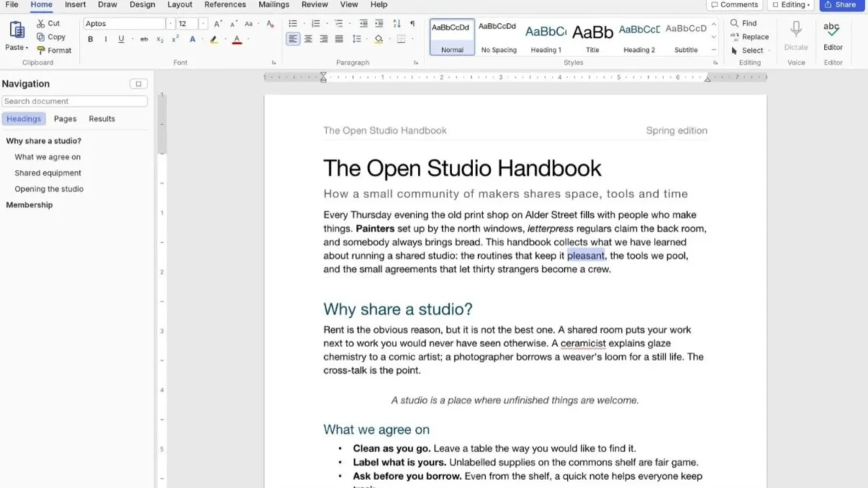Open Paragraph dialog launcher
Screen dimensions: 868x488
click(416, 63)
